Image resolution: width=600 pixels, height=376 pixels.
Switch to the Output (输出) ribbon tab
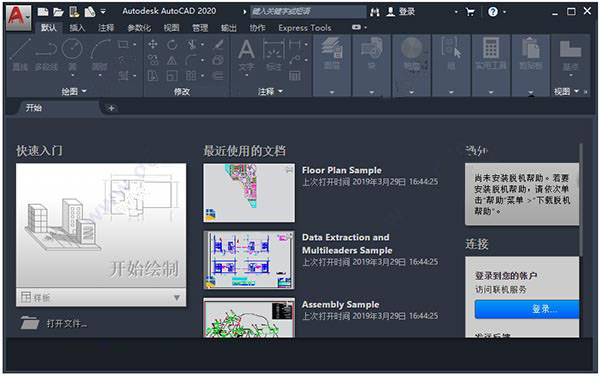pos(228,28)
